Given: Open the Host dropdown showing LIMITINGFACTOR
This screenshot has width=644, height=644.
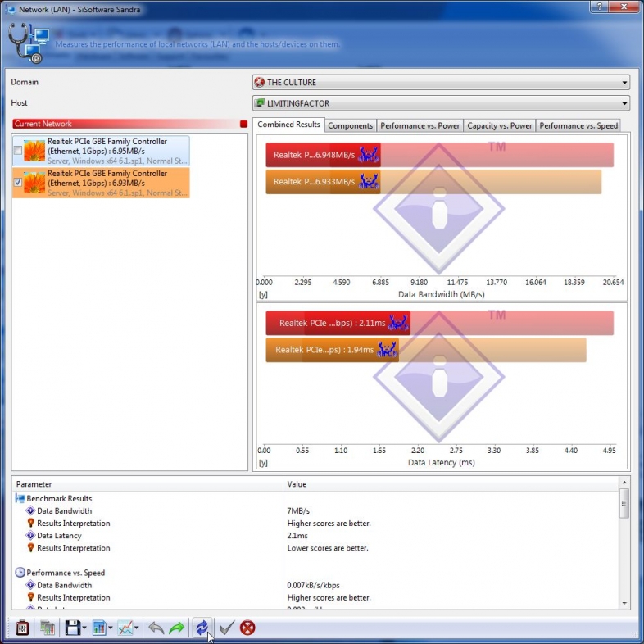Looking at the screenshot, I should (x=441, y=103).
